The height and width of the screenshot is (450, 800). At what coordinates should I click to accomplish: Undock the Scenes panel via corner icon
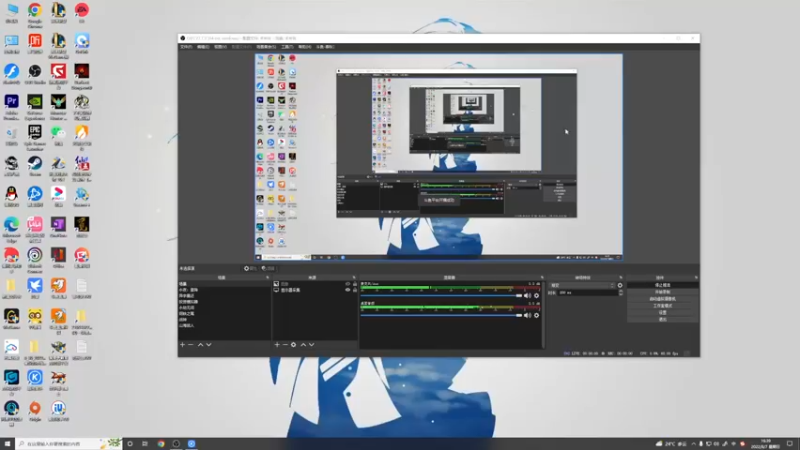tap(267, 278)
